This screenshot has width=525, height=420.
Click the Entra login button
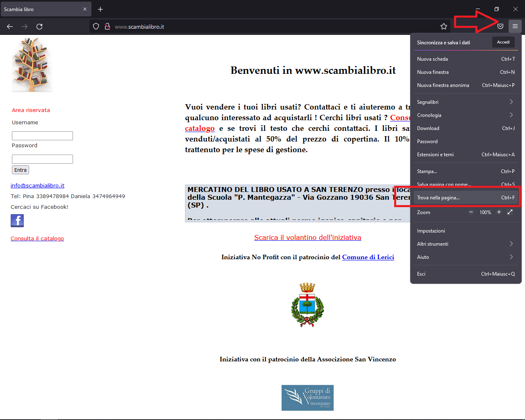(x=21, y=170)
